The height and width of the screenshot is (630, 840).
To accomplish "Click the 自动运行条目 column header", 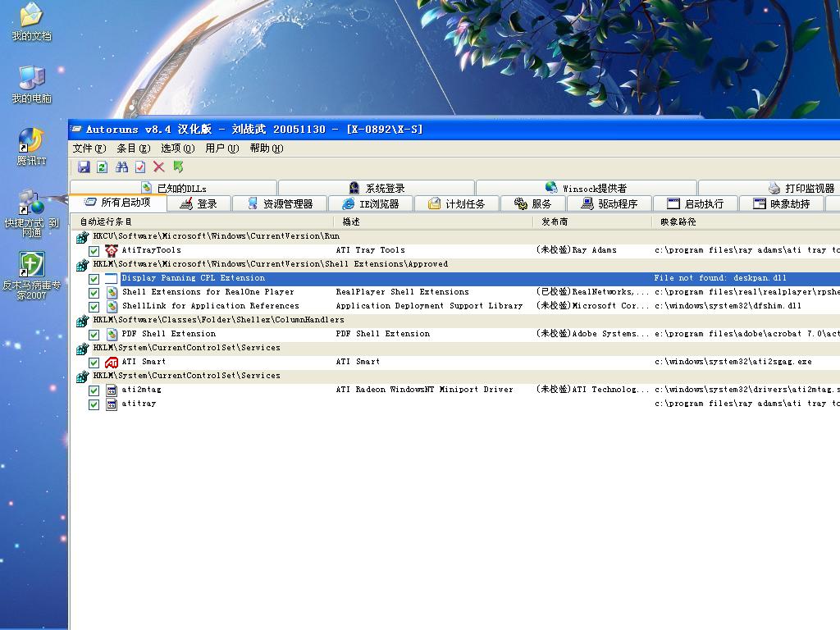I will pyautogui.click(x=106, y=221).
